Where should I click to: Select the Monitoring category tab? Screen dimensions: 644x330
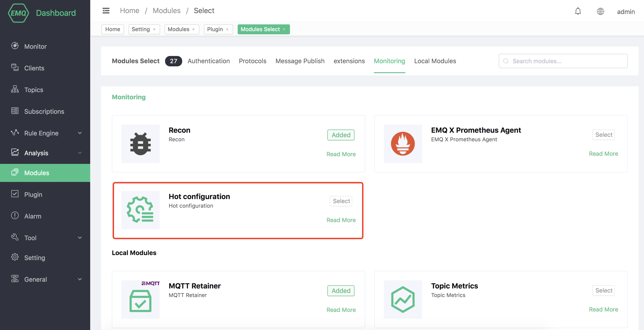[x=389, y=61]
